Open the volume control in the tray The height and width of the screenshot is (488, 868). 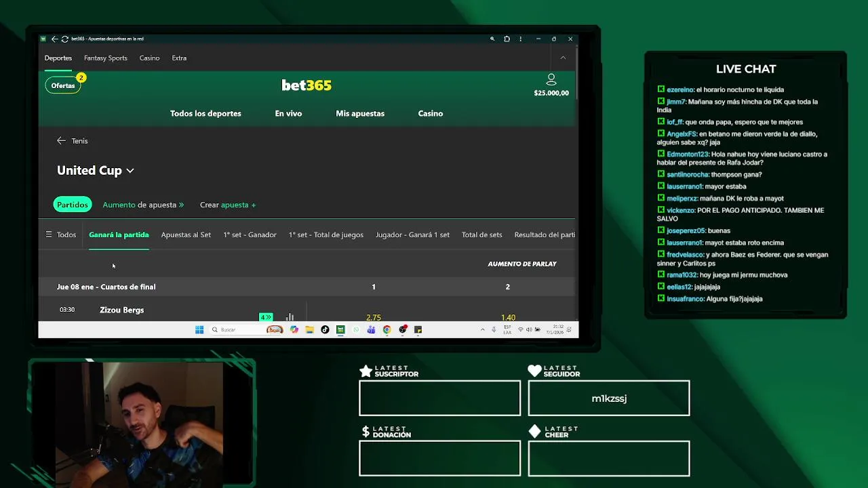coord(529,329)
